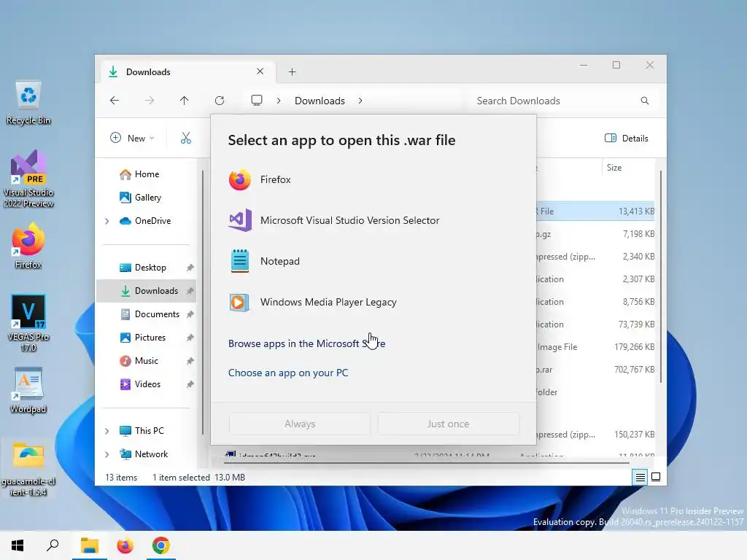Switch to details list view icon
Image resolution: width=747 pixels, height=560 pixels.
pyautogui.click(x=640, y=477)
